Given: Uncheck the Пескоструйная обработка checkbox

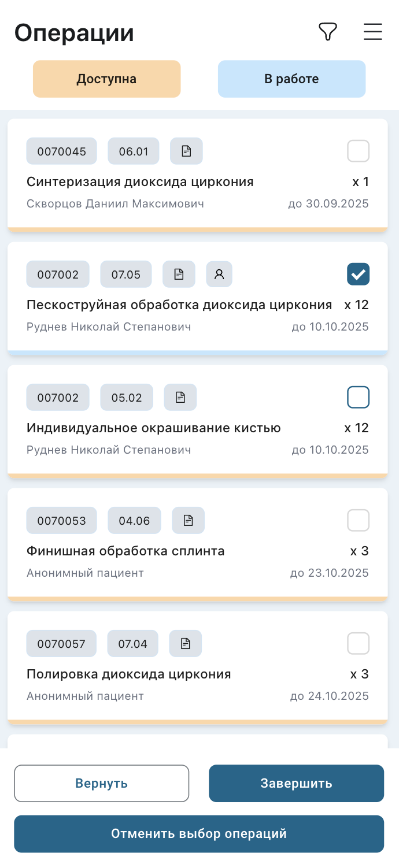Looking at the screenshot, I should click(x=358, y=275).
